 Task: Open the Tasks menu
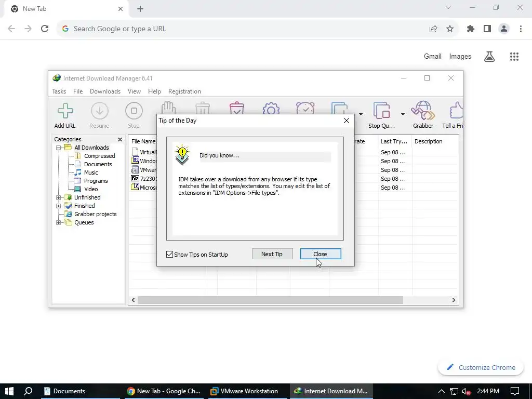(59, 91)
